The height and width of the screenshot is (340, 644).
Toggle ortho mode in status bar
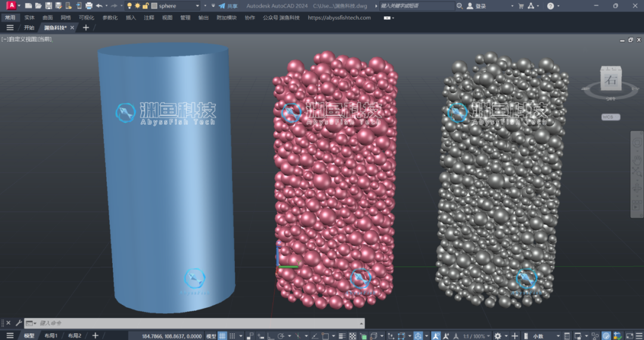point(271,336)
